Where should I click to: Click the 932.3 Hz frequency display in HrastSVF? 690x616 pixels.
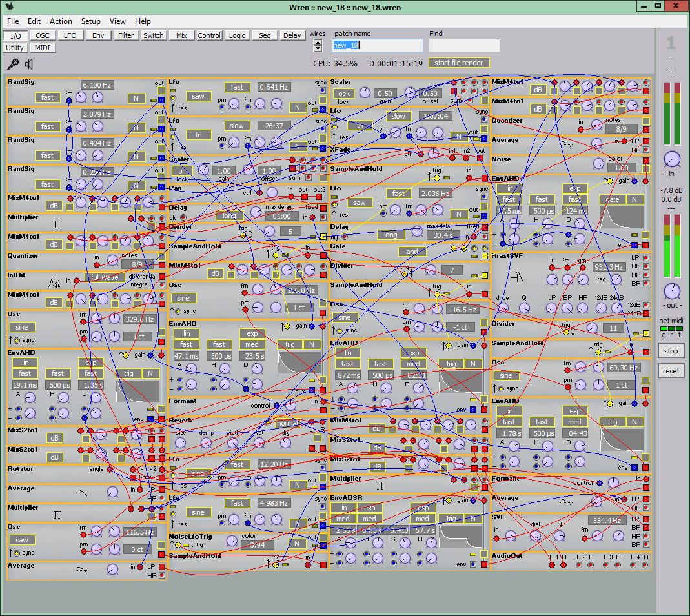(609, 267)
